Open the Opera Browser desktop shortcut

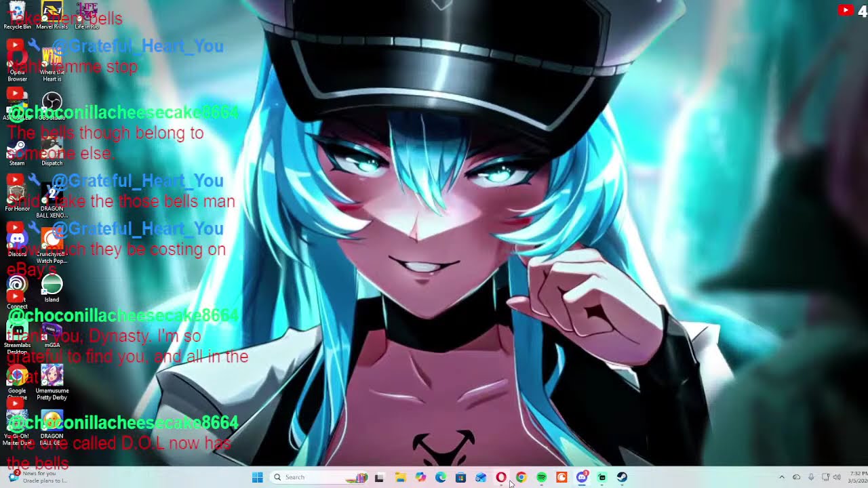17,62
